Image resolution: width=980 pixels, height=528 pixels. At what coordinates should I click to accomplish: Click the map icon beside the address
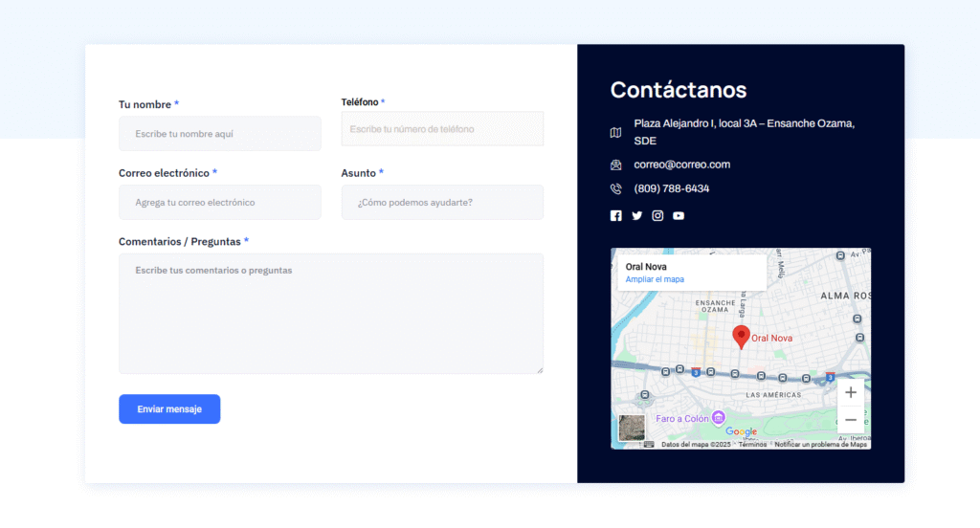(x=616, y=133)
